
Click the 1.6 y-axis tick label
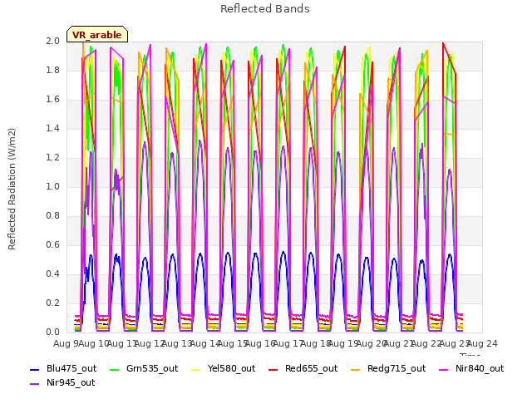(52, 100)
